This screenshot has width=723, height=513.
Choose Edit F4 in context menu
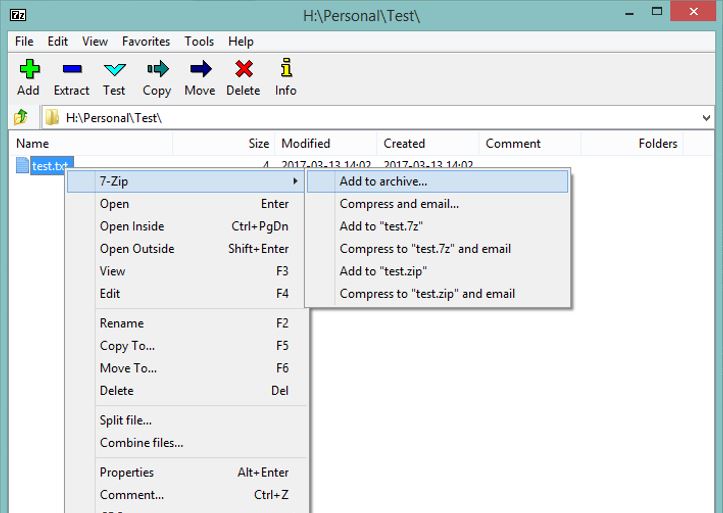[x=185, y=294]
